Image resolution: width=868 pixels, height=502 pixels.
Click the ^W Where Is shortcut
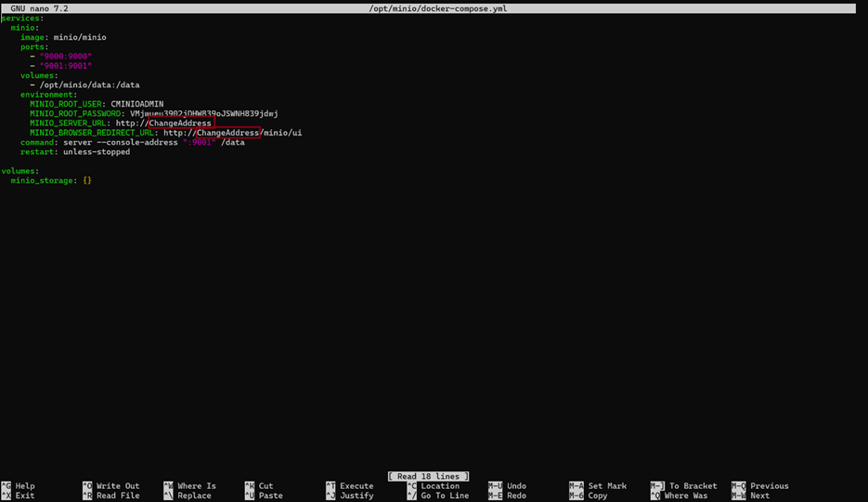pyautogui.click(x=190, y=486)
